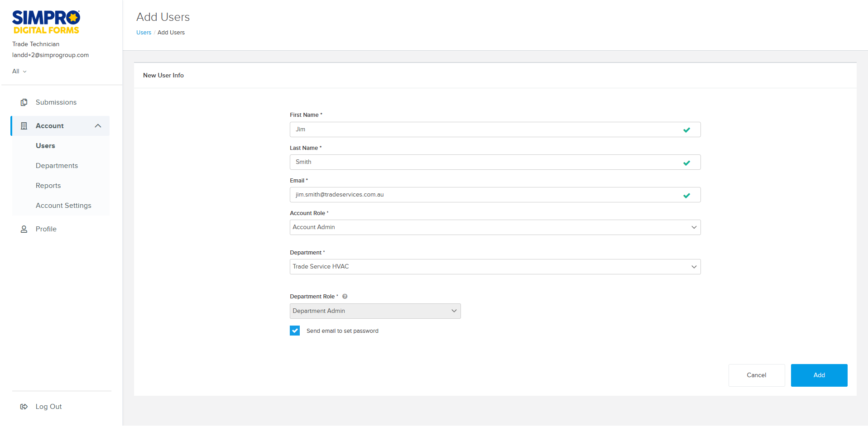Click the green checkmark in First Name field
Viewport: 868px width, 427px height.
pyautogui.click(x=686, y=130)
